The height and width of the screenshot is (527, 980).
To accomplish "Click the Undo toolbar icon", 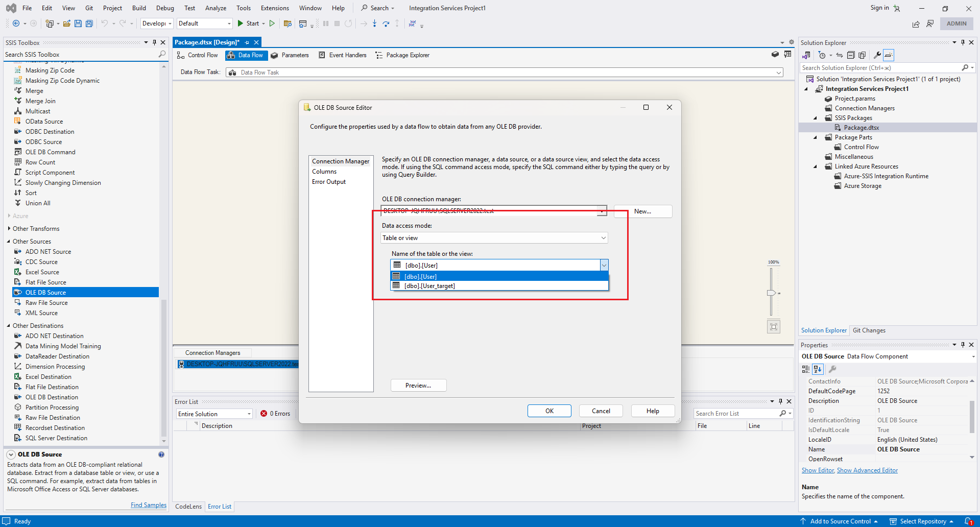I will coord(105,23).
